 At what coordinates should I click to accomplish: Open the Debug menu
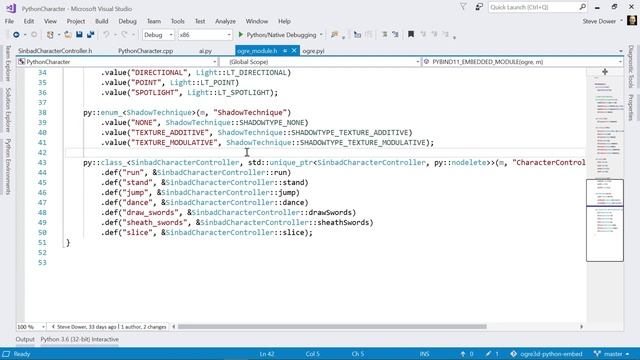click(x=127, y=21)
